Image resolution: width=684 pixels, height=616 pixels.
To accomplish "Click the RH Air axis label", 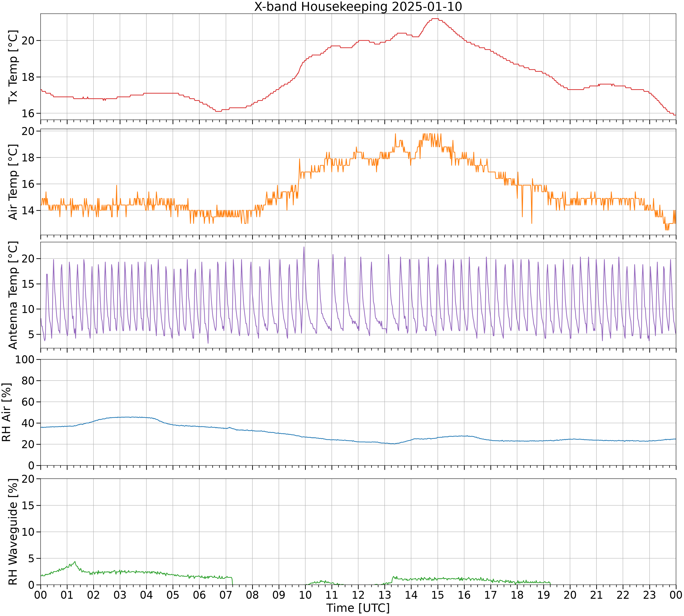I will pos(6,412).
